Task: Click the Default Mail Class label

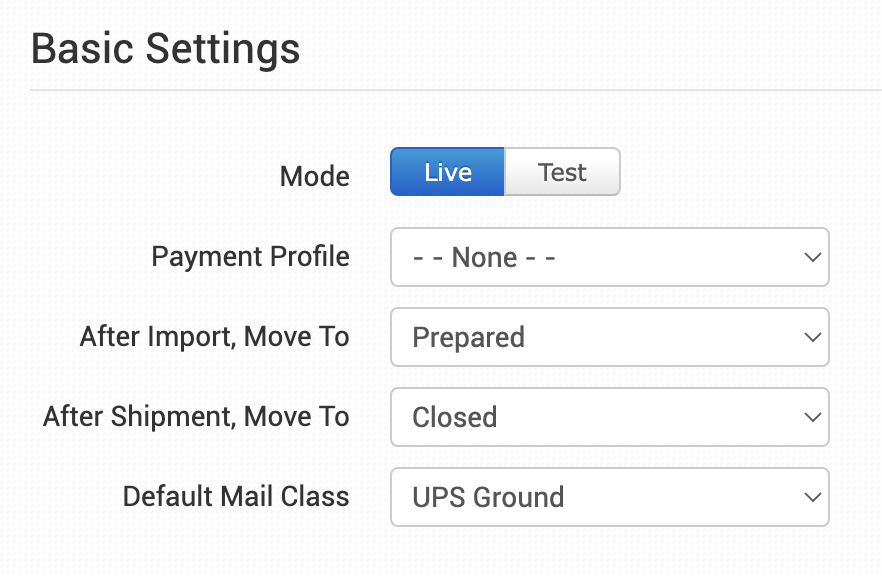Action: (236, 497)
